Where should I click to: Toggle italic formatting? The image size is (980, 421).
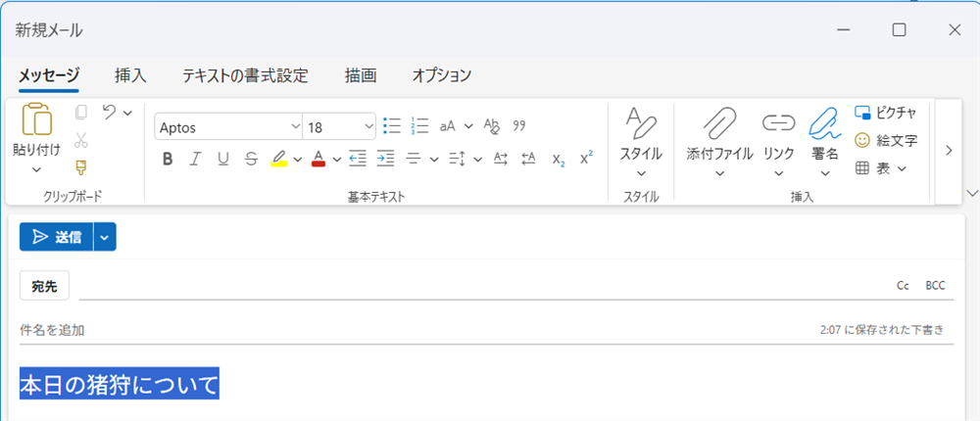[195, 160]
